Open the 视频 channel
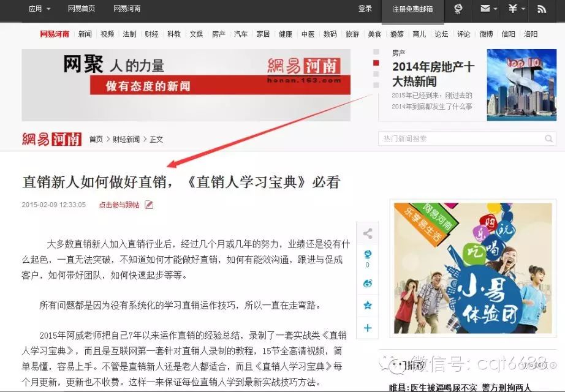 107,34
